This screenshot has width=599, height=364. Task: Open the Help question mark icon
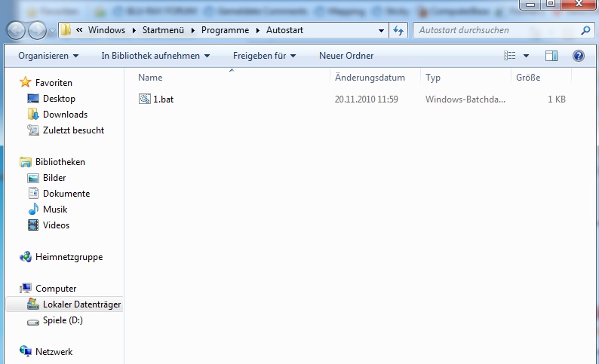[579, 56]
